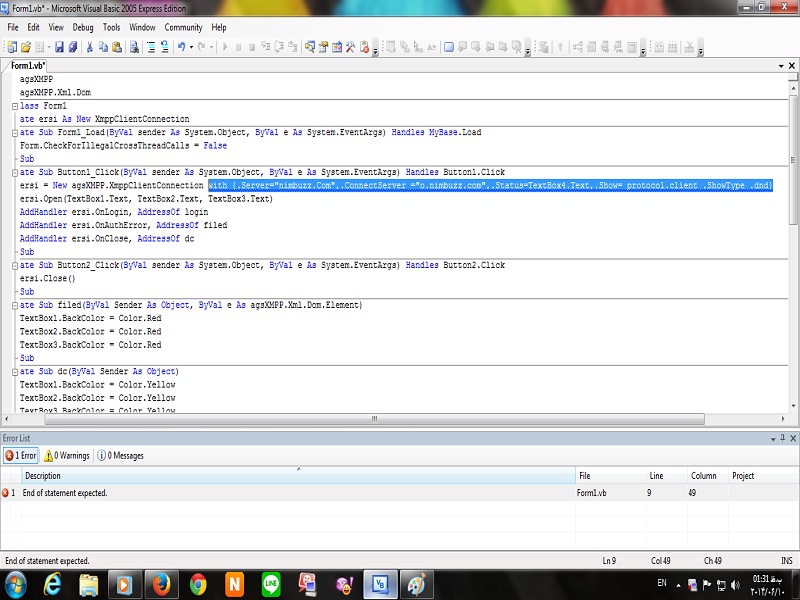Screen dimensions: 800x600
Task: Open the Object Browser toolbar icon
Action: pyautogui.click(x=337, y=47)
